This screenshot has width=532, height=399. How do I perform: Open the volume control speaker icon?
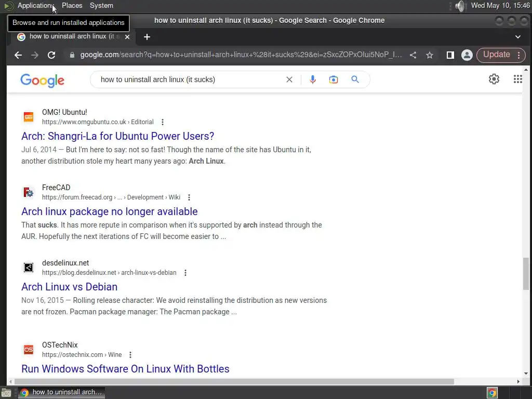click(460, 6)
